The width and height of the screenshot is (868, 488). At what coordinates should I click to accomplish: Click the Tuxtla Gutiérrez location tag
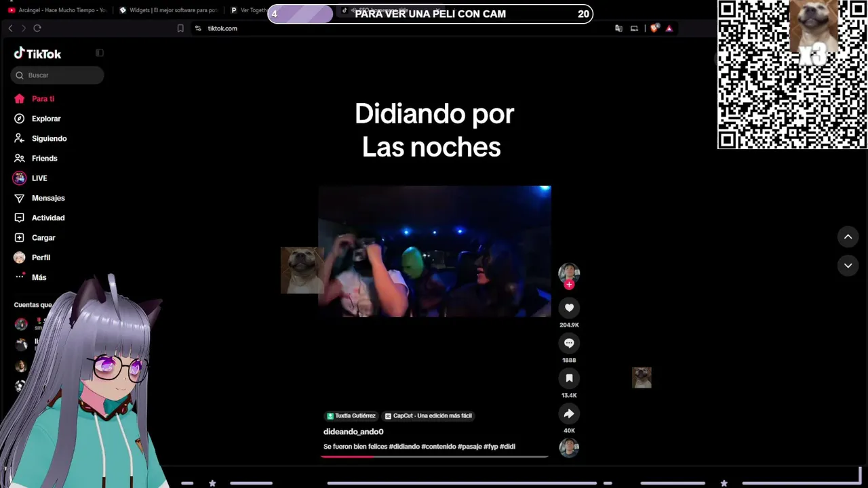tap(351, 415)
